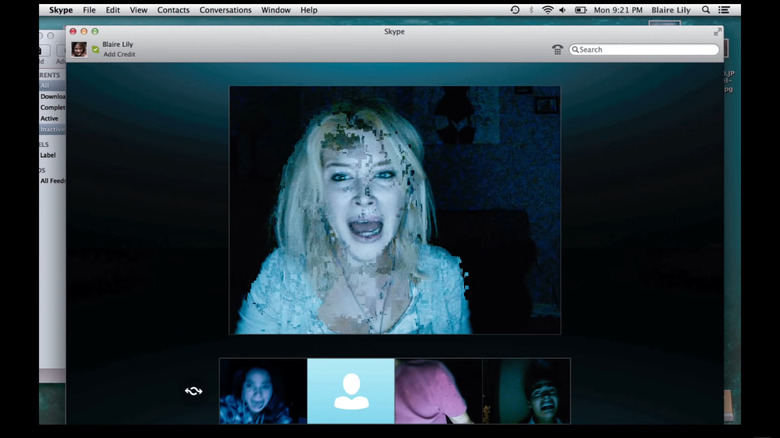The image size is (780, 438).
Task: Select the pink shirt participant thumbnail
Action: [x=438, y=391]
